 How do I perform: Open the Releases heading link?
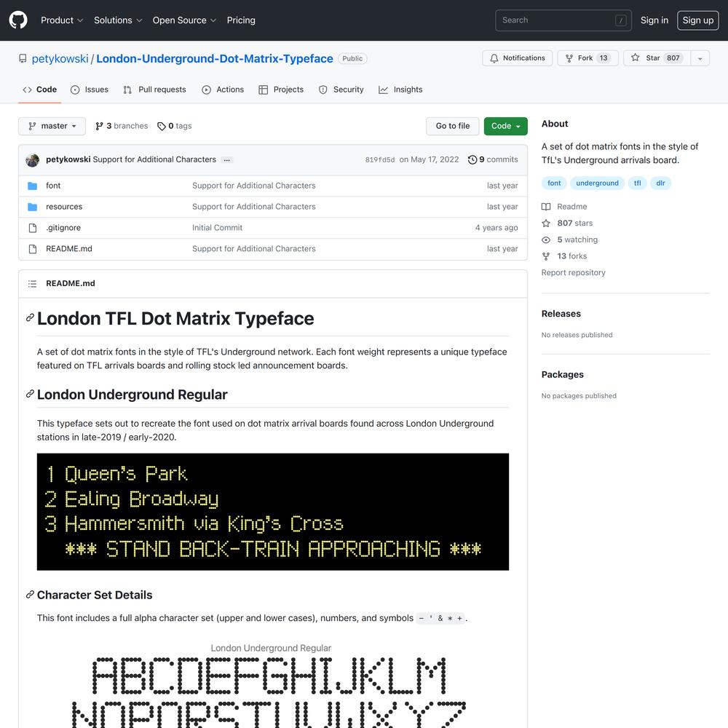pos(561,314)
